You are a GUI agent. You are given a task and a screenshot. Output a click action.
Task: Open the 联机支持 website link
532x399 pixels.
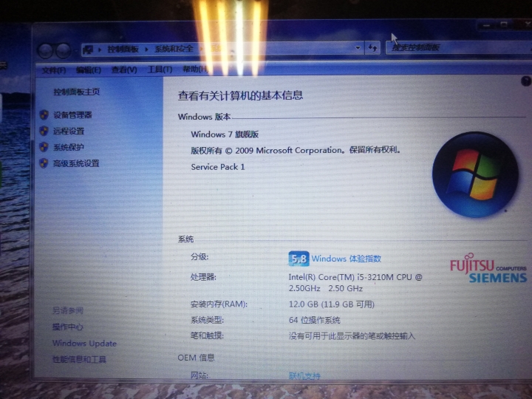[304, 376]
